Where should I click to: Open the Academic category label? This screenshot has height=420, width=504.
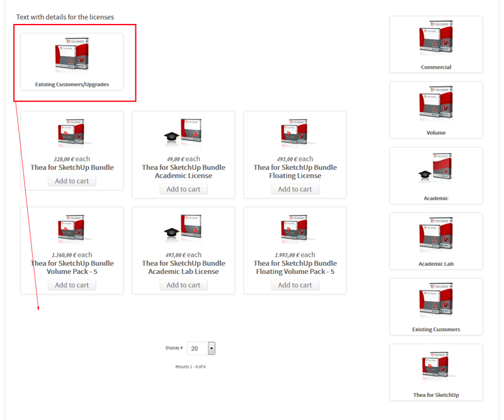(436, 198)
